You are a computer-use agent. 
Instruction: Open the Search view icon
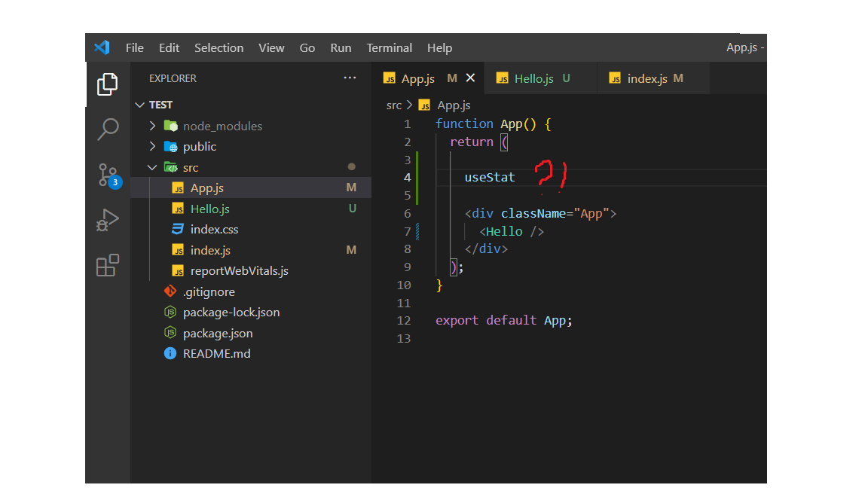[108, 130]
